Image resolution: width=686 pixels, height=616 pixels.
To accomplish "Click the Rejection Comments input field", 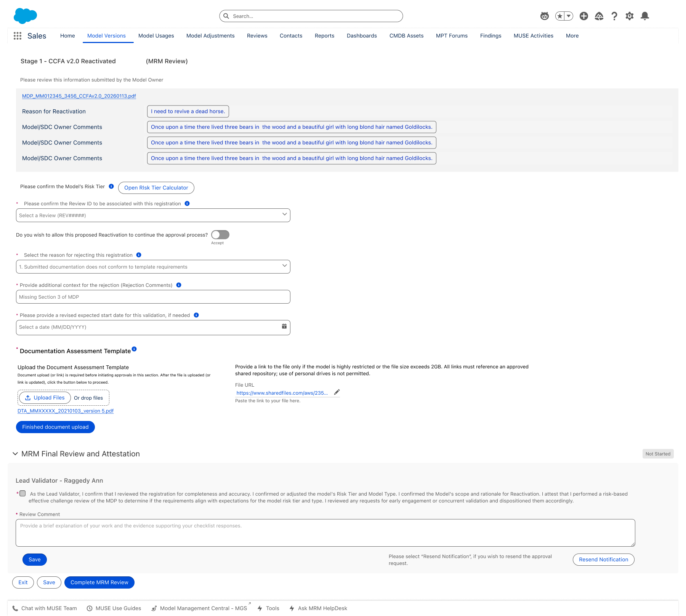I will [153, 297].
